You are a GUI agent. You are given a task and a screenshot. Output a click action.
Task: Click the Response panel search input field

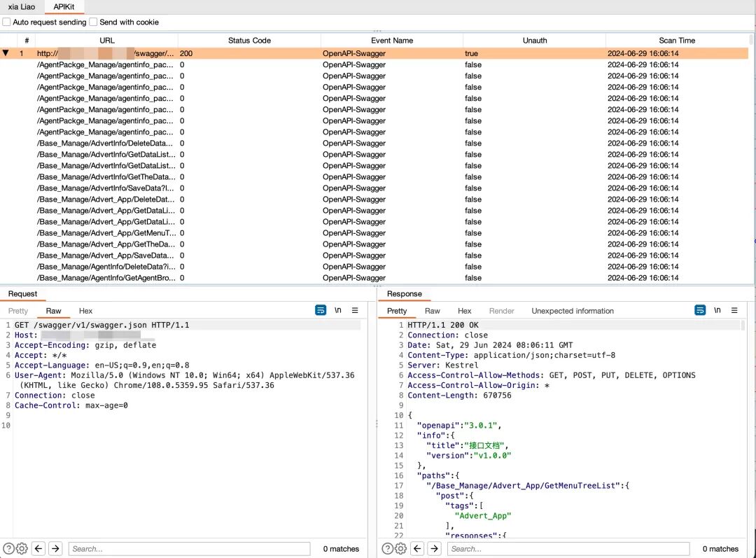click(567, 549)
